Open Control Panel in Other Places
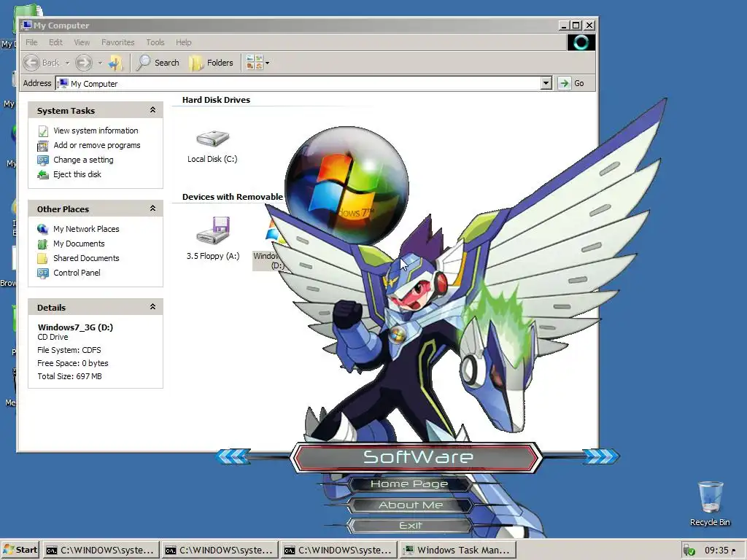 point(77,273)
